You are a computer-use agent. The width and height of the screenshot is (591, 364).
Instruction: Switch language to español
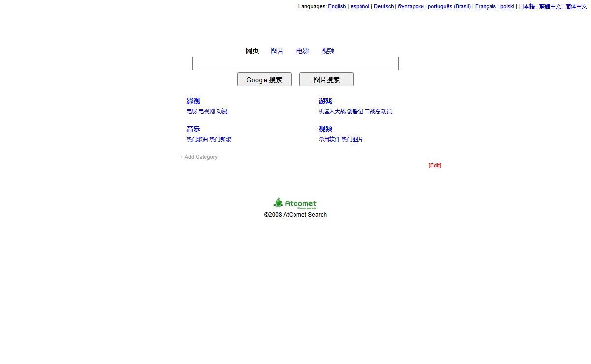click(360, 6)
